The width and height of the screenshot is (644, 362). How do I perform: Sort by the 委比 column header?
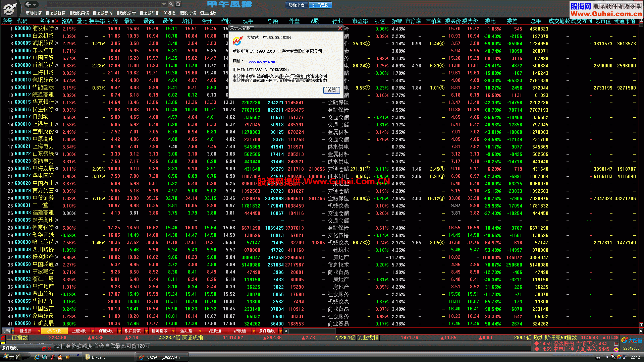pyautogui.click(x=490, y=21)
